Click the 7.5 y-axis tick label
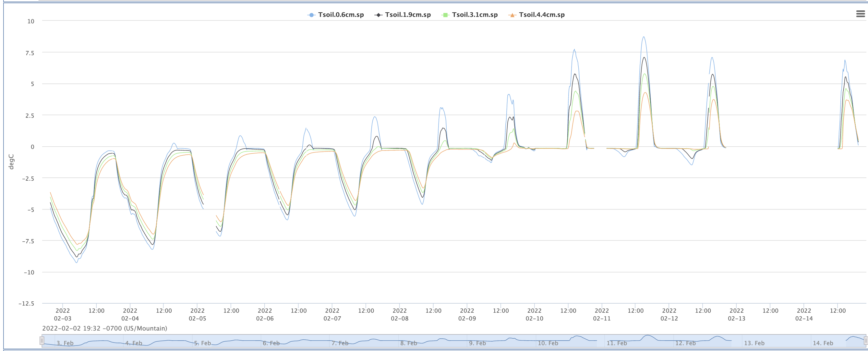 30,53
